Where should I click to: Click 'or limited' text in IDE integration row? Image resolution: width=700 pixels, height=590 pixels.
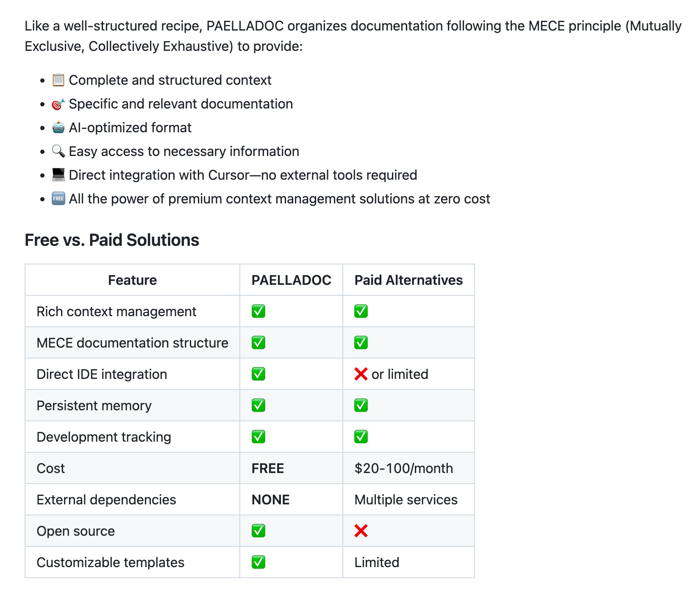pyautogui.click(x=400, y=374)
